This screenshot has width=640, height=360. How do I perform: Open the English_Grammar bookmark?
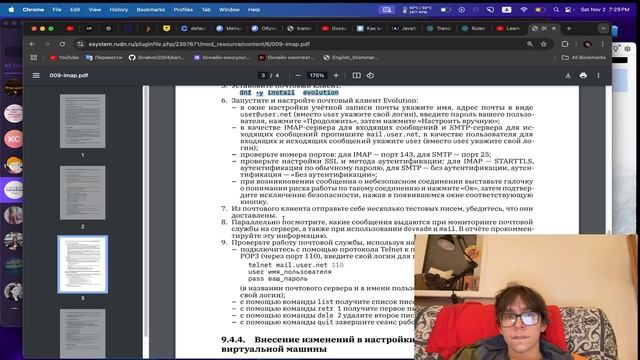pyautogui.click(x=351, y=58)
